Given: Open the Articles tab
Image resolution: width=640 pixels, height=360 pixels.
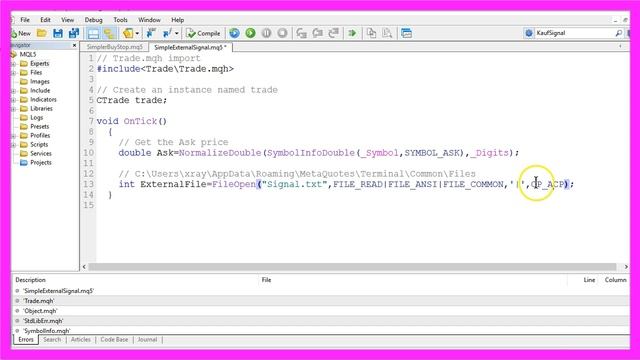Looking at the screenshot, I should point(81,340).
